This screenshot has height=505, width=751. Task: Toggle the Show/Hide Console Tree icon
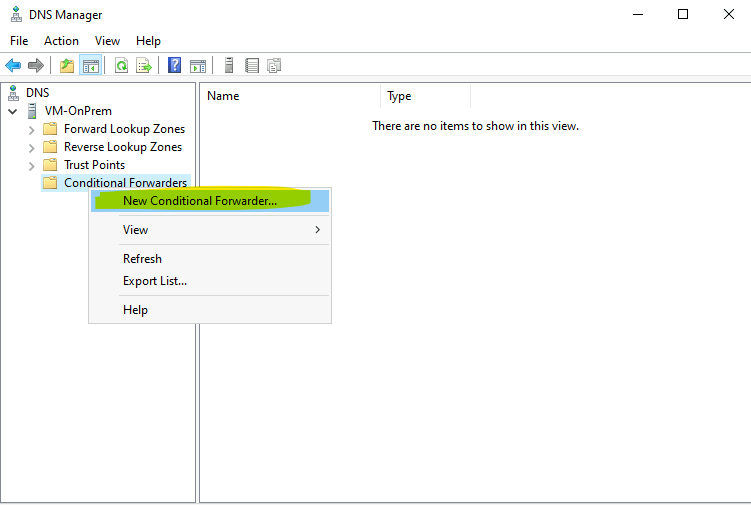click(91, 65)
